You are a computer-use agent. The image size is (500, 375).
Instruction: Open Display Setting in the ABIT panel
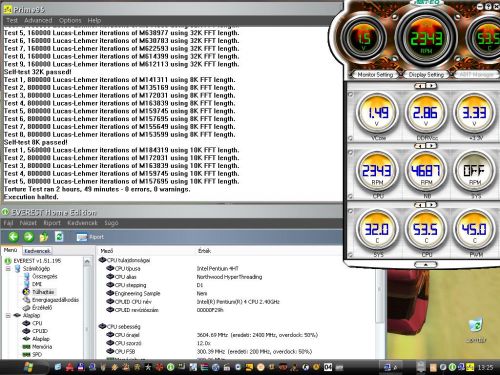coord(426,75)
